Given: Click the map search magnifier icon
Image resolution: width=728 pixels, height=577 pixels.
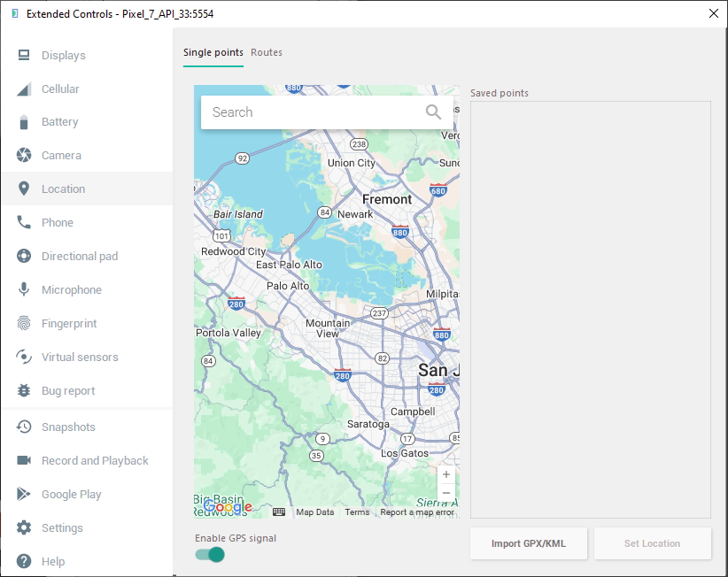Looking at the screenshot, I should [x=433, y=112].
